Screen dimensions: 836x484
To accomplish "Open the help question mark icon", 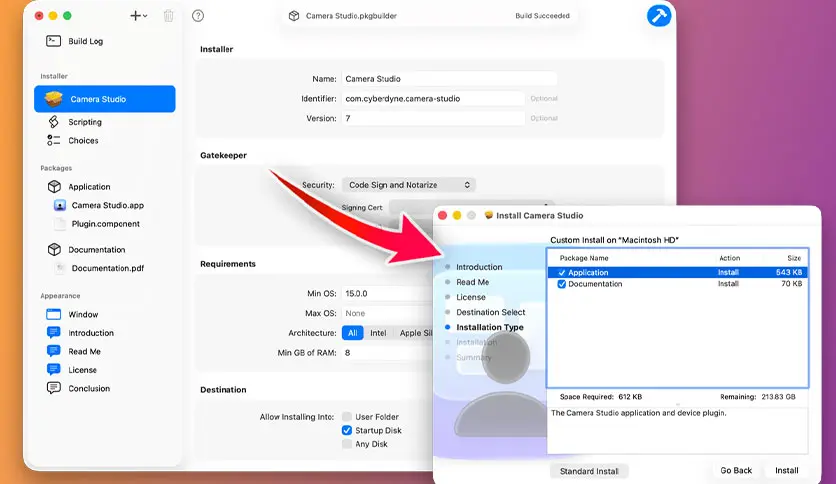I will tap(198, 15).
